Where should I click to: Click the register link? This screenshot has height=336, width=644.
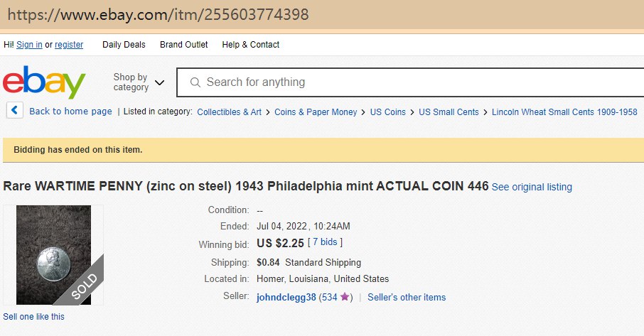click(x=69, y=45)
